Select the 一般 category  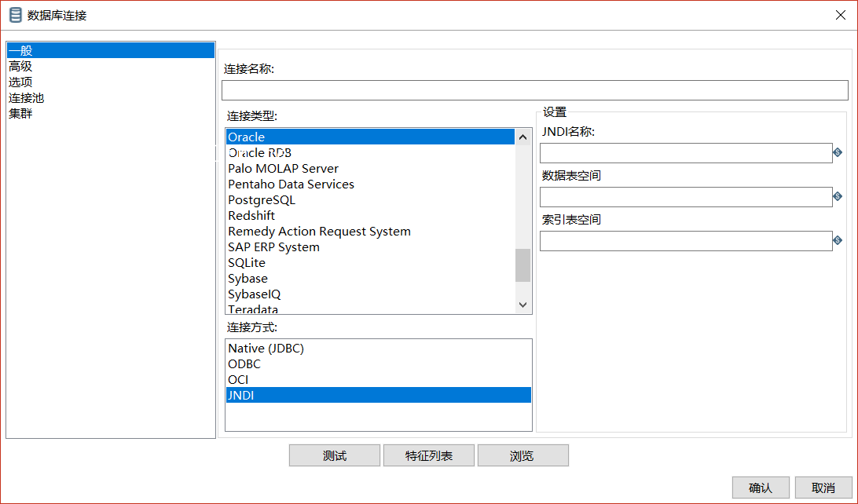coord(111,50)
